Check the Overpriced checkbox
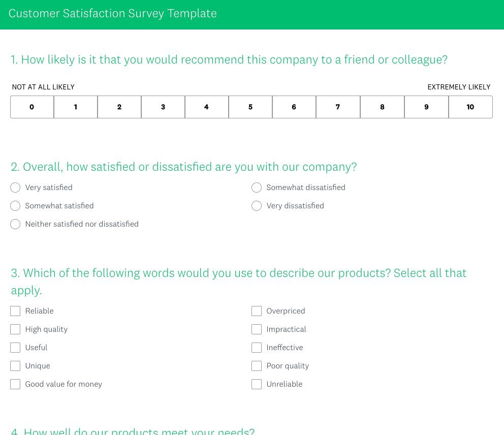This screenshot has width=504, height=435. [x=257, y=311]
